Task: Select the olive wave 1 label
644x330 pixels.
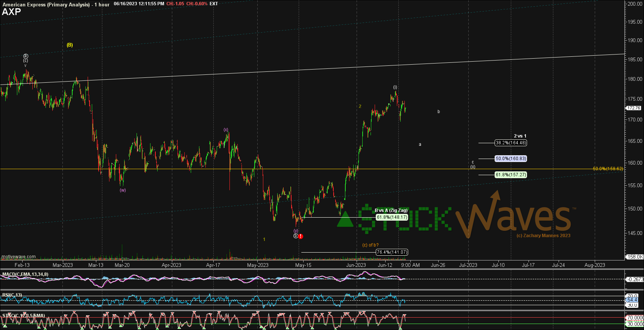Action: 264,239
